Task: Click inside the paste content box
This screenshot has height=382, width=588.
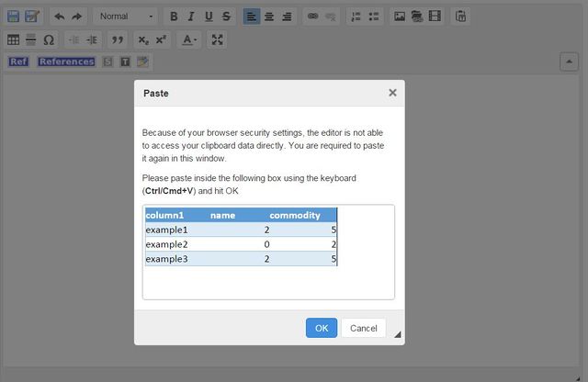Action: 268,282
